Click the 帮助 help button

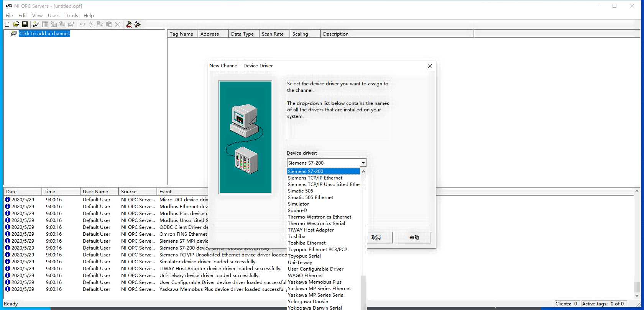414,238
